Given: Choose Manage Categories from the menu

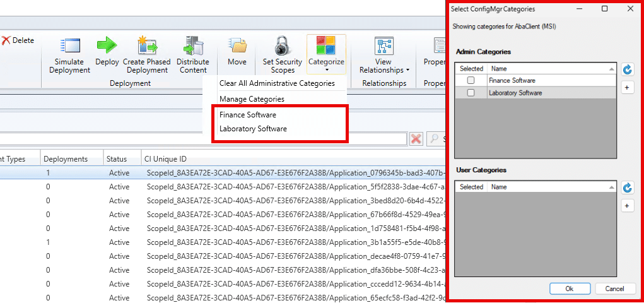Looking at the screenshot, I should (252, 98).
